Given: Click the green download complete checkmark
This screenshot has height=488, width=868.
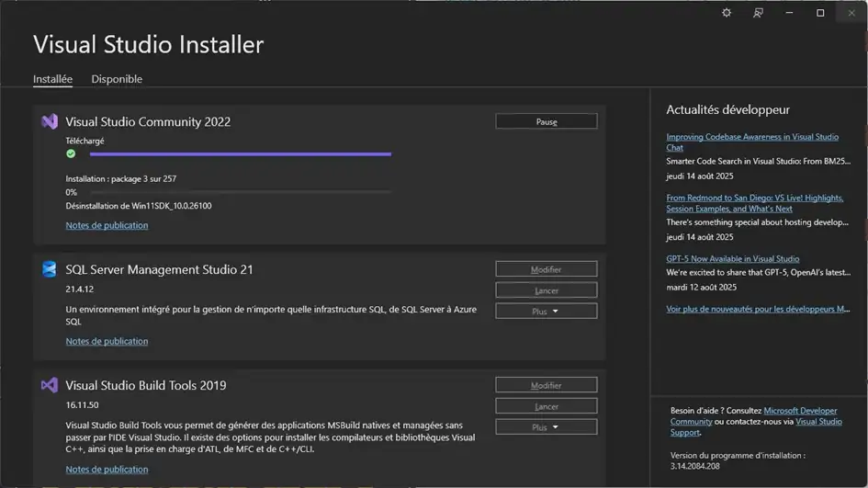Looking at the screenshot, I should (x=71, y=154).
